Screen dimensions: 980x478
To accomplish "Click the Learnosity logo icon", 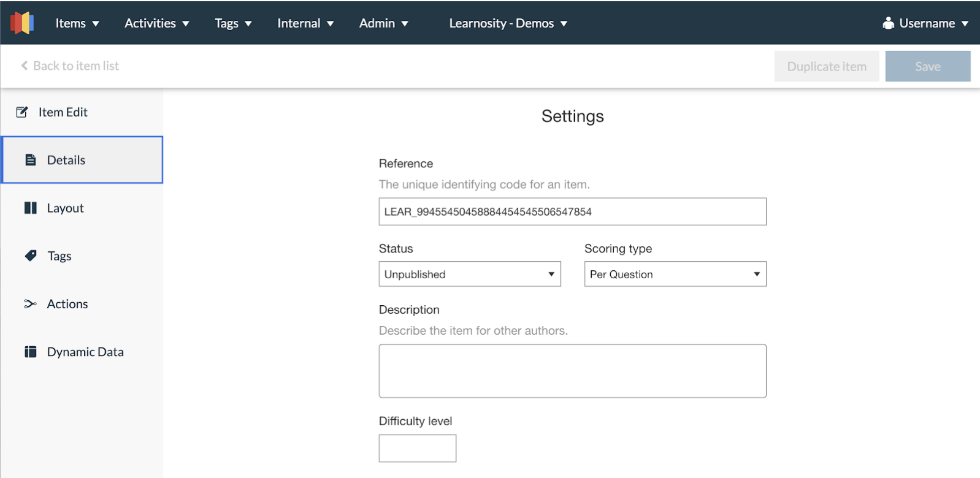I will pos(22,23).
